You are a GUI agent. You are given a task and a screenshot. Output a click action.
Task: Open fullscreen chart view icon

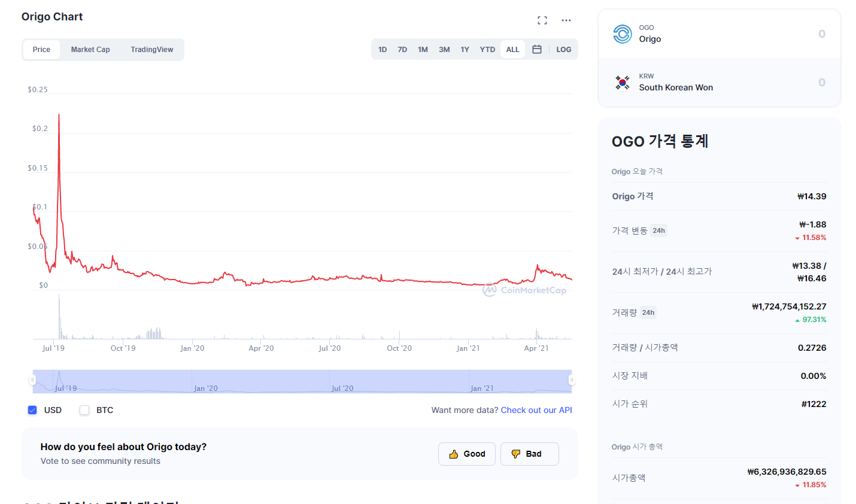(542, 20)
